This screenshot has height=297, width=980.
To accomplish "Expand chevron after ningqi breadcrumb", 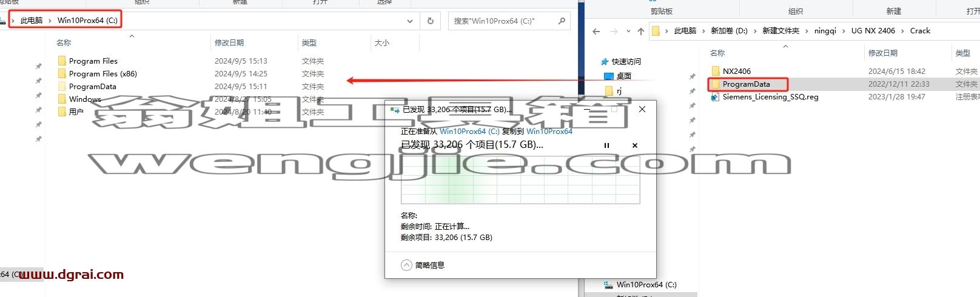I will (x=843, y=31).
